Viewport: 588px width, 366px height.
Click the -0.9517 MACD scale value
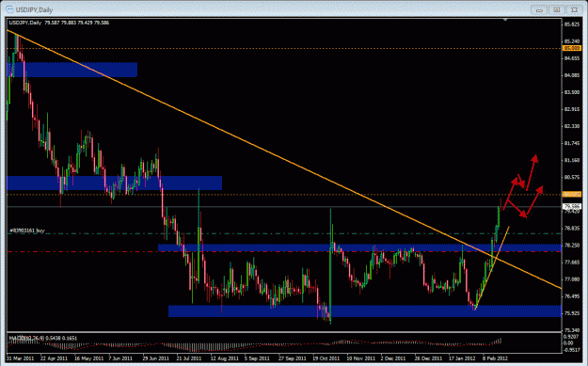[571, 350]
